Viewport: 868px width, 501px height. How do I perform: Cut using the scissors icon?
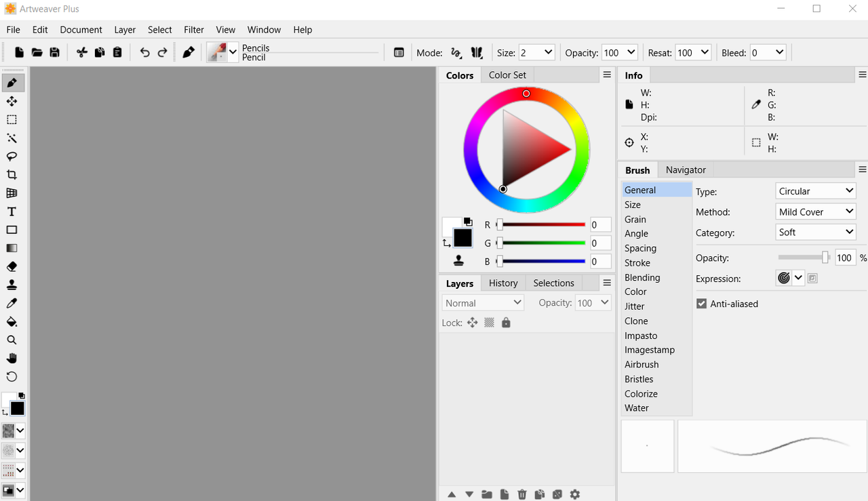pyautogui.click(x=82, y=52)
